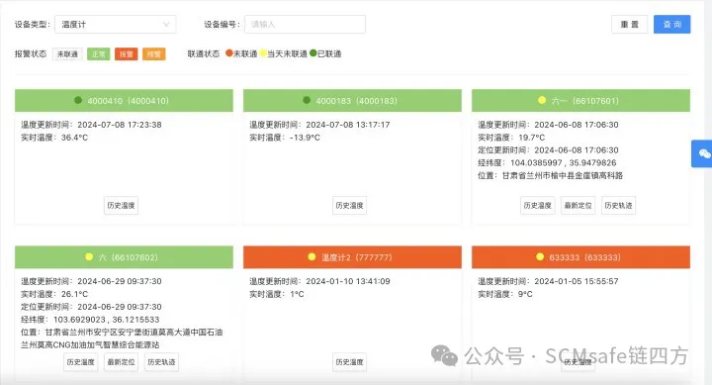Click the 实时温度 1°C reading

click(x=277, y=294)
